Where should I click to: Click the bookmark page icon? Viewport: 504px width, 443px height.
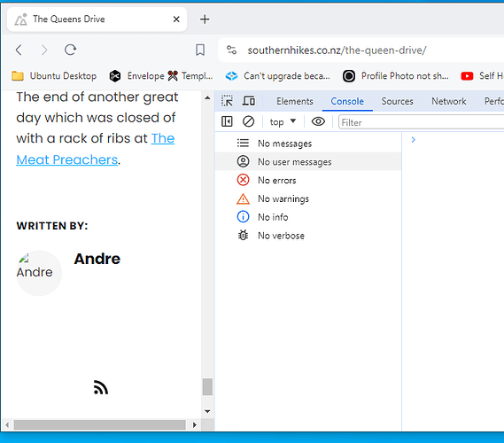(x=200, y=50)
